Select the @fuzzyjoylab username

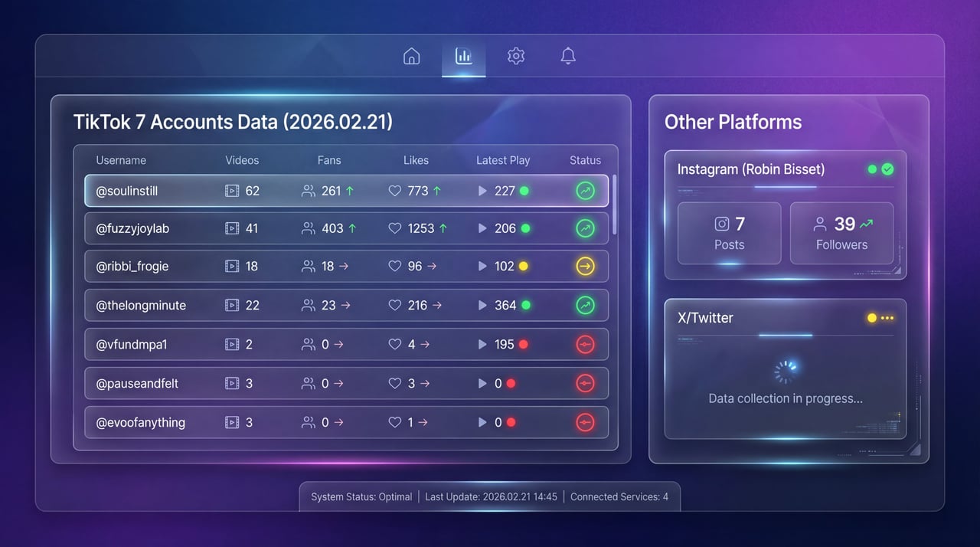coord(133,228)
